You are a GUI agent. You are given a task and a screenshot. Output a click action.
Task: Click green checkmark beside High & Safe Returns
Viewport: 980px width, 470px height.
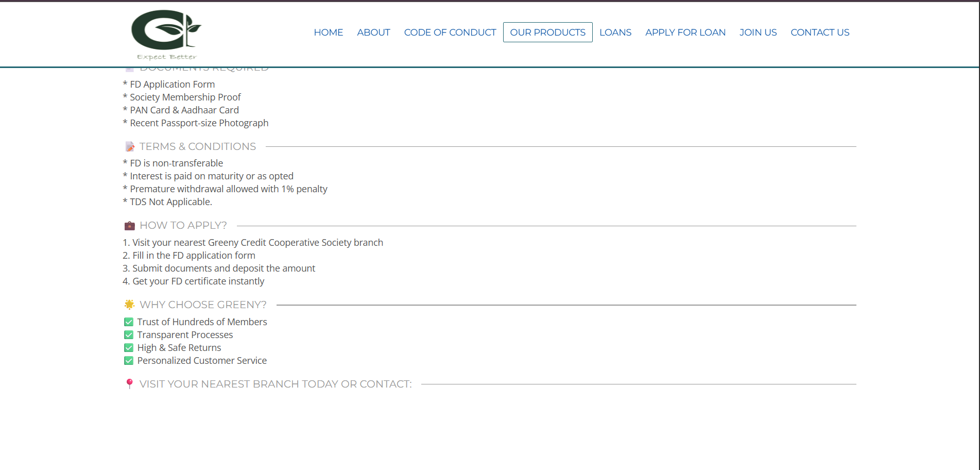129,348
